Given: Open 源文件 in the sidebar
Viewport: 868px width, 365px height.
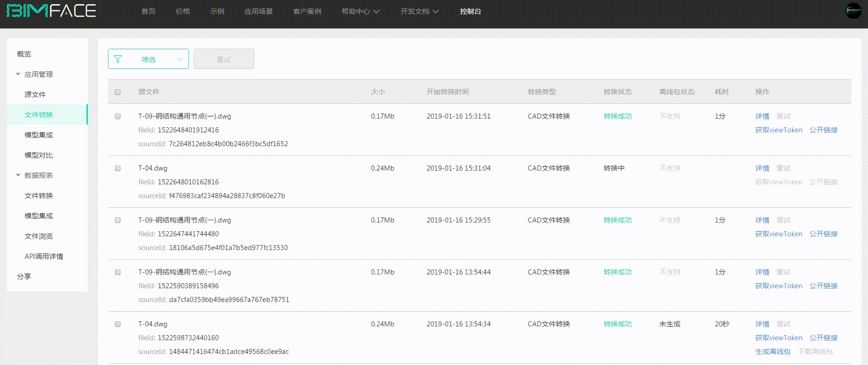Looking at the screenshot, I should pyautogui.click(x=35, y=94).
